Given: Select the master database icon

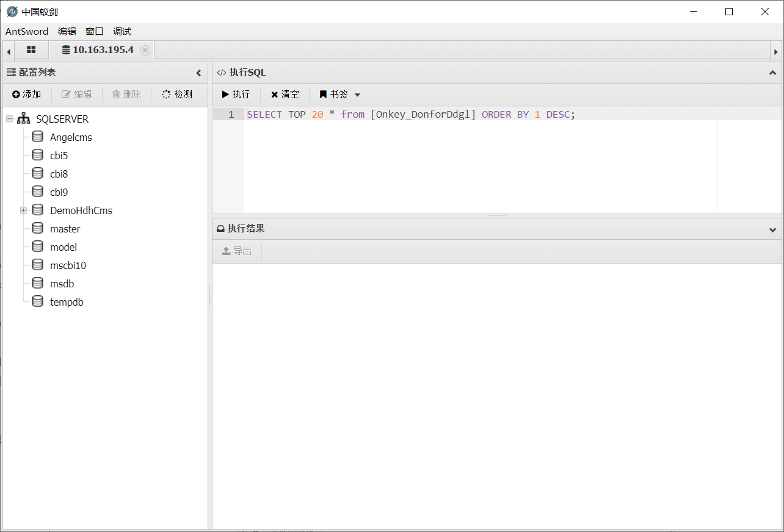Looking at the screenshot, I should pos(38,229).
